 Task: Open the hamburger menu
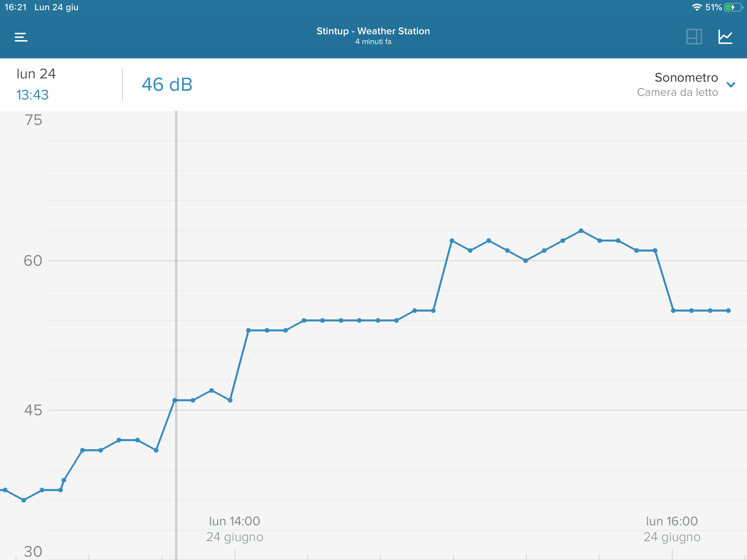(21, 37)
